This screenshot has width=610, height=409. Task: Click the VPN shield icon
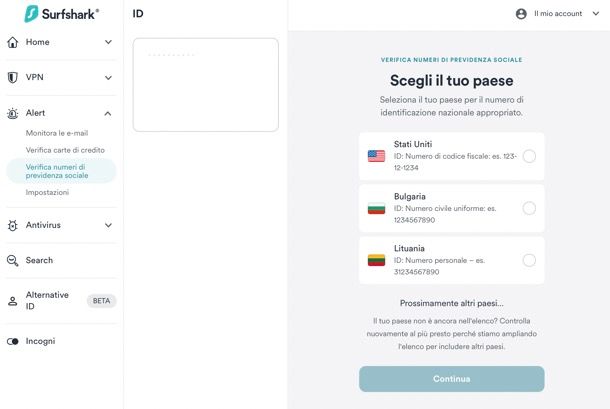(12, 77)
